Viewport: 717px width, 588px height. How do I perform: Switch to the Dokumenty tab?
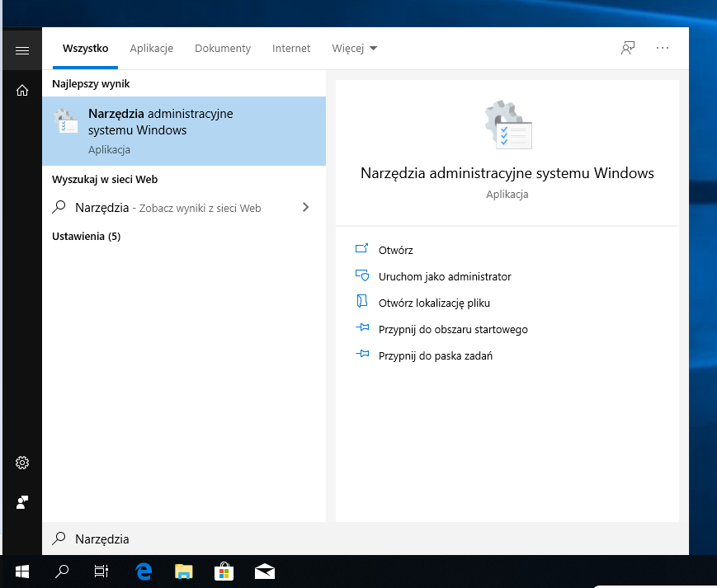(223, 49)
